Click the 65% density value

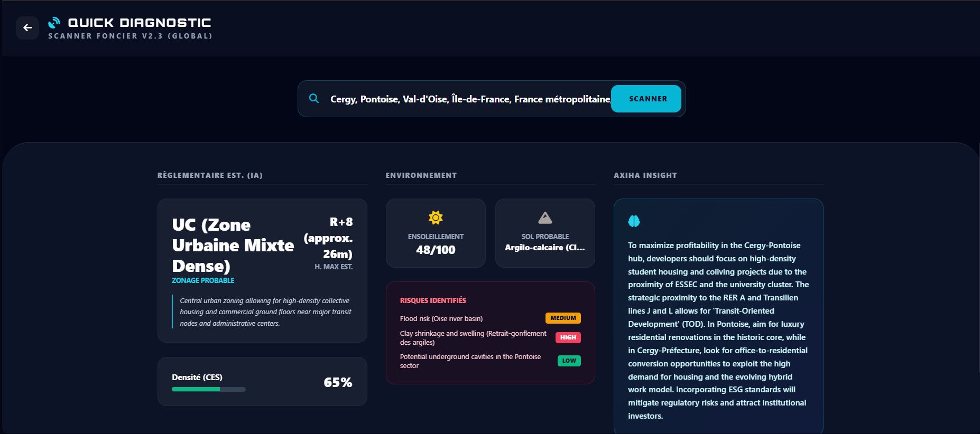pyautogui.click(x=338, y=382)
